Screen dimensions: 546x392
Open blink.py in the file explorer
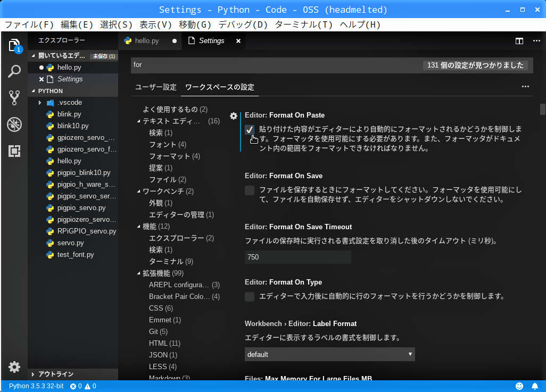[69, 114]
